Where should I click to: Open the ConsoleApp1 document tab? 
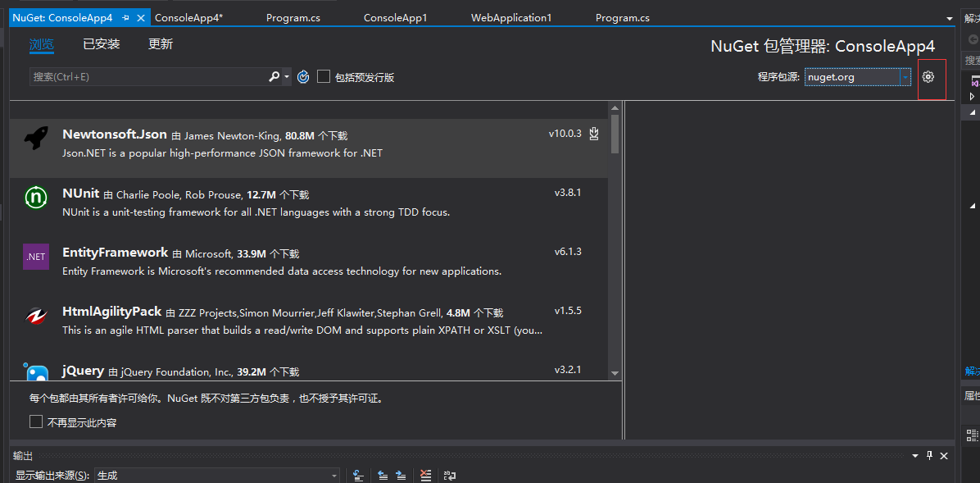pyautogui.click(x=396, y=18)
